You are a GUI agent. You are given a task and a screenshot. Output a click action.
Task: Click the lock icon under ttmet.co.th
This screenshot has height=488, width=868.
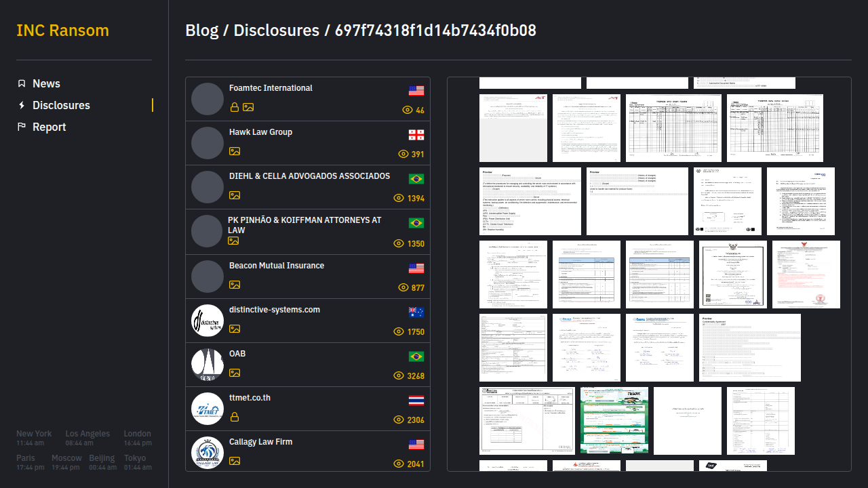click(x=235, y=417)
